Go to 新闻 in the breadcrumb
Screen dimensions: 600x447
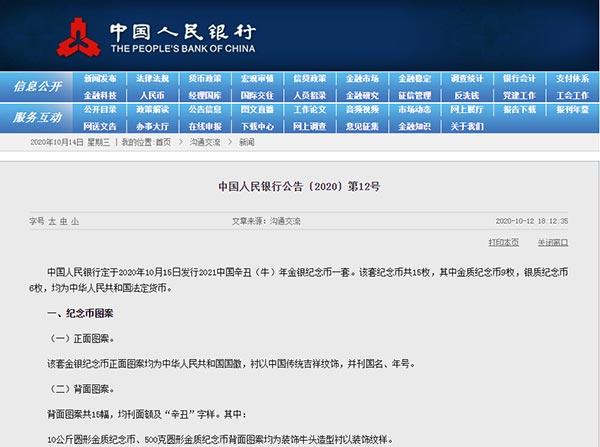[247, 142]
